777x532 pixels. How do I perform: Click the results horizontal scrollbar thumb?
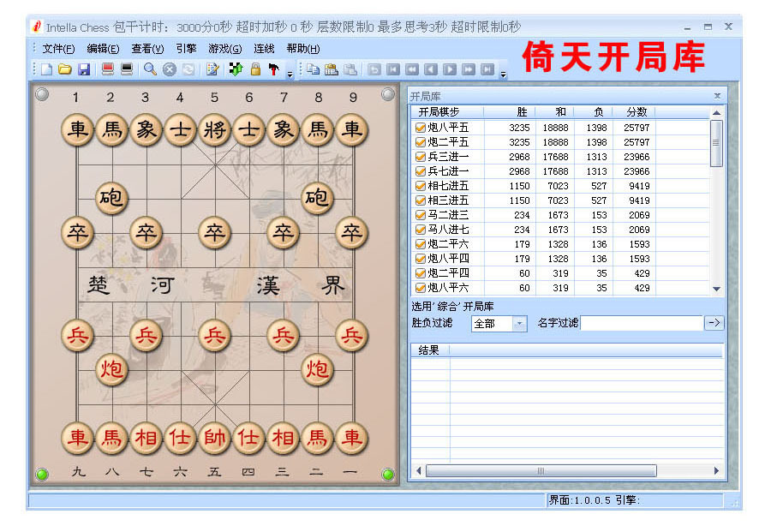pyautogui.click(x=541, y=470)
